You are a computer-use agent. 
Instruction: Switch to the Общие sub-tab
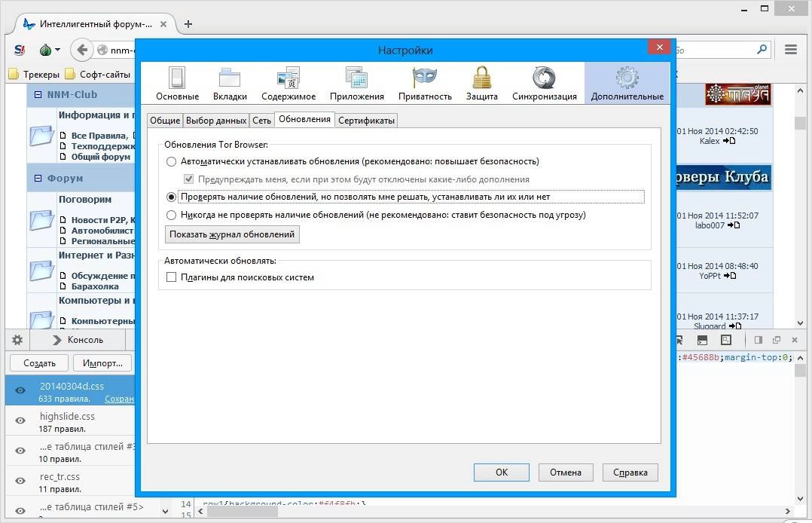coord(165,121)
